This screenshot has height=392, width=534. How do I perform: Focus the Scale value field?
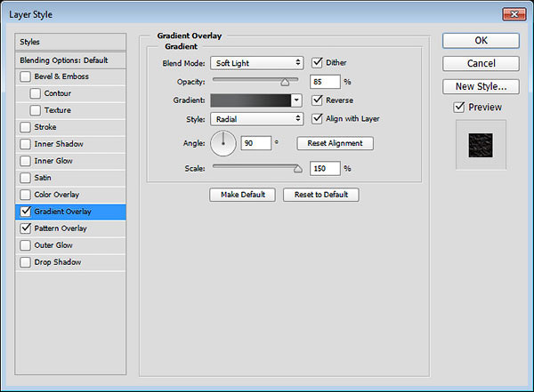[x=325, y=168]
